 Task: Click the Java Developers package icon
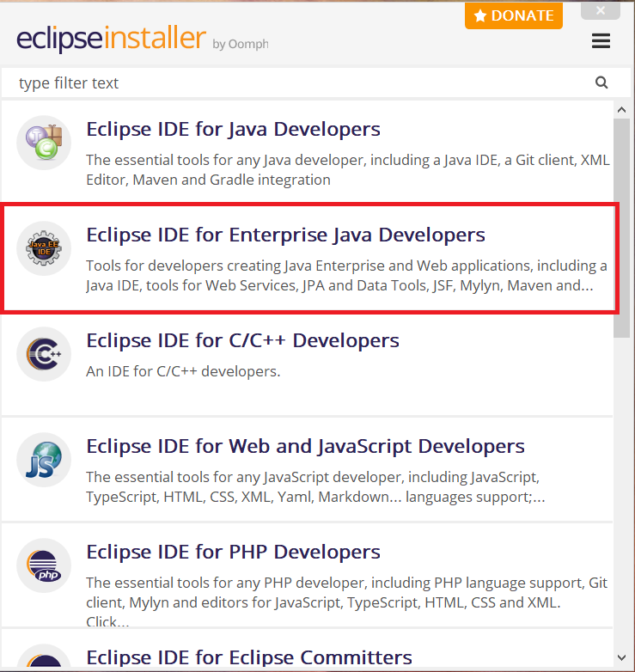tap(44, 143)
